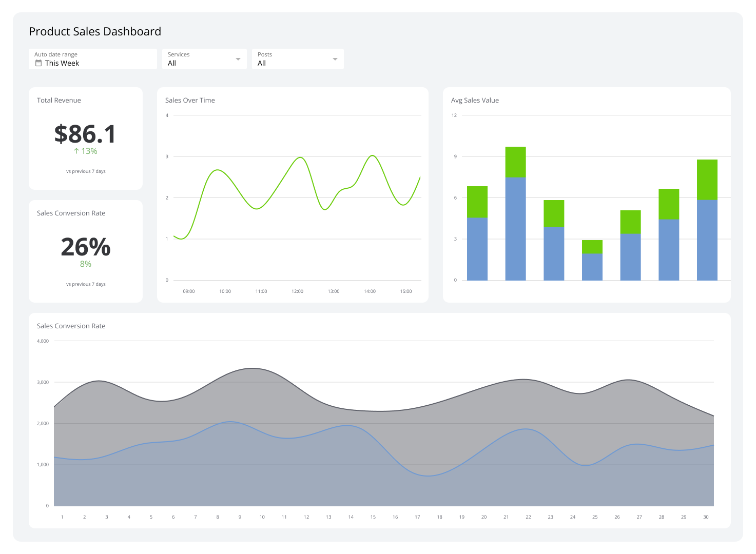This screenshot has width=756, height=554.
Task: Click the $86.1 revenue value
Action: (x=85, y=133)
